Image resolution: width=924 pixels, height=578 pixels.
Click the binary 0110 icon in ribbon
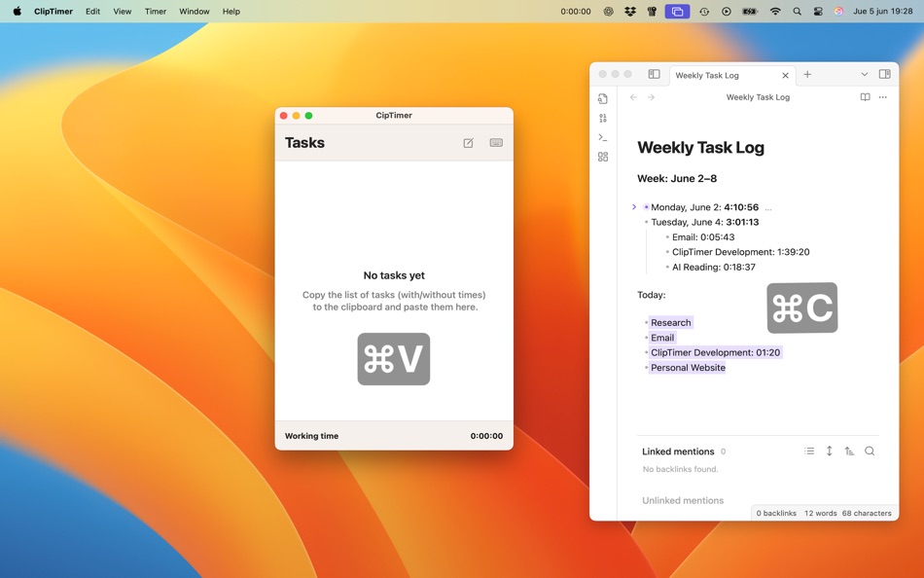[603, 118]
